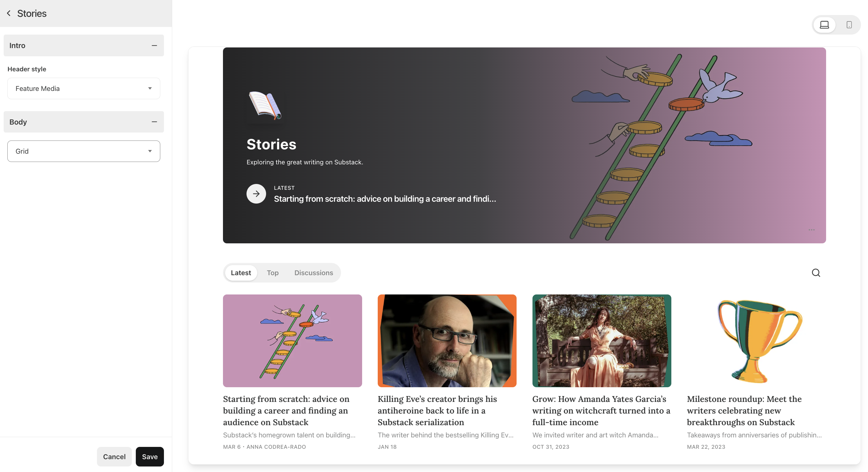Click the Save button

tap(149, 456)
